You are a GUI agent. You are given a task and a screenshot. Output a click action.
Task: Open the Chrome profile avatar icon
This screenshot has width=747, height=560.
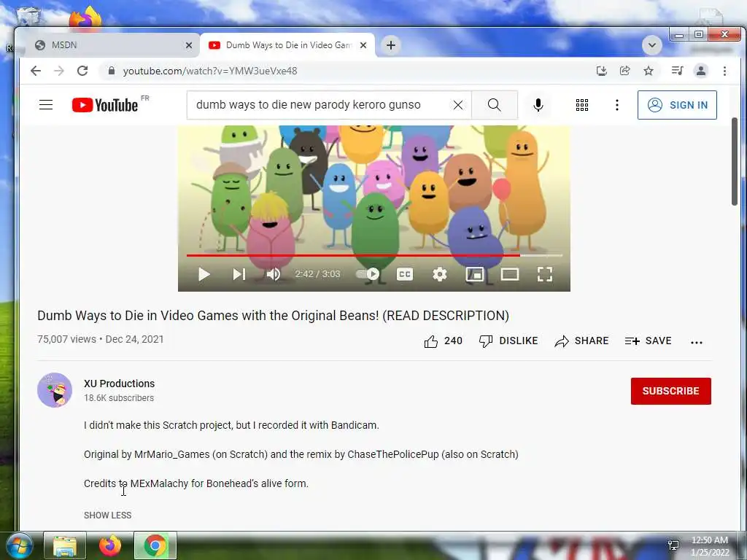(701, 71)
